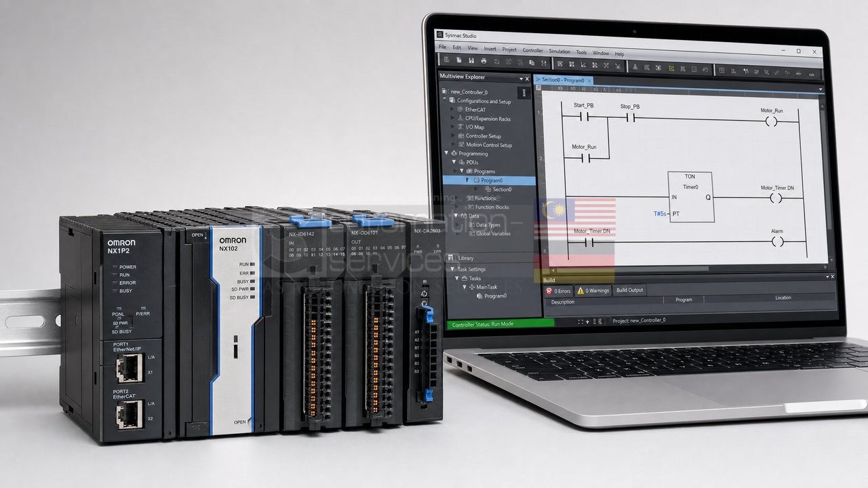Click the controller selector icon beside new_Controller_0
The height and width of the screenshot is (488, 868).
coord(524,92)
